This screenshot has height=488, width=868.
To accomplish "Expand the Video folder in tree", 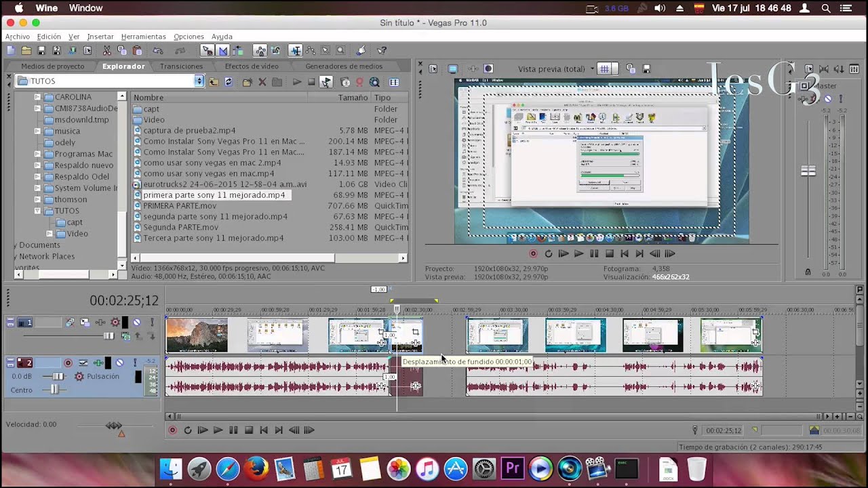I will [50, 233].
